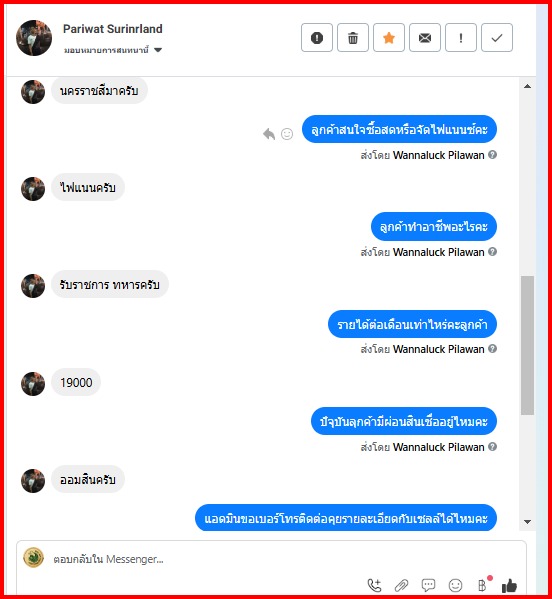Mark conversation done with the checkmark button
This screenshot has width=552, height=599.
pyautogui.click(x=497, y=37)
